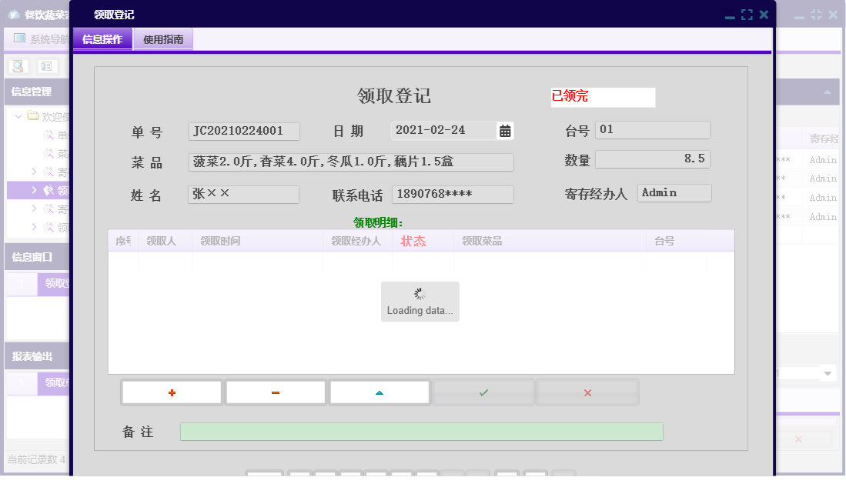Image resolution: width=846 pixels, height=504 pixels.
Task: Click the red X cancel icon
Action: coord(587,392)
